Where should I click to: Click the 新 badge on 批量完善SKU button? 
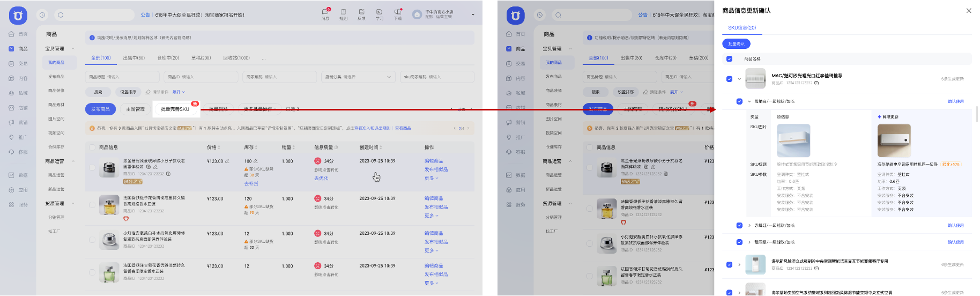click(x=195, y=103)
